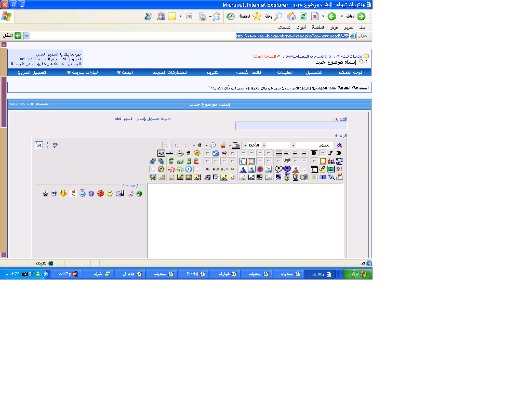Screen dimensions: 532x399
Task: Open Favorites with the yellow star icon
Action: (x=257, y=16)
